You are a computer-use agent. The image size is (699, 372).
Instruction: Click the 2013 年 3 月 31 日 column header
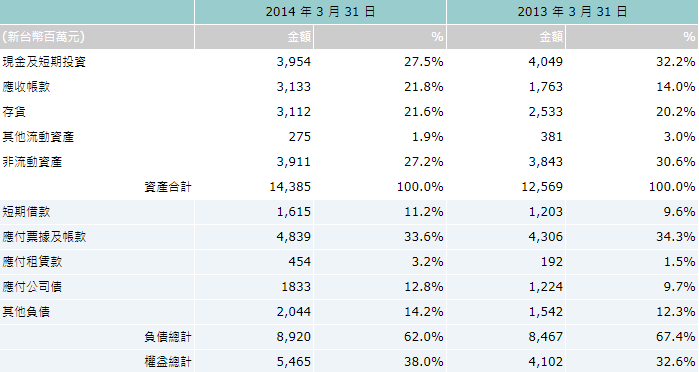(572, 12)
